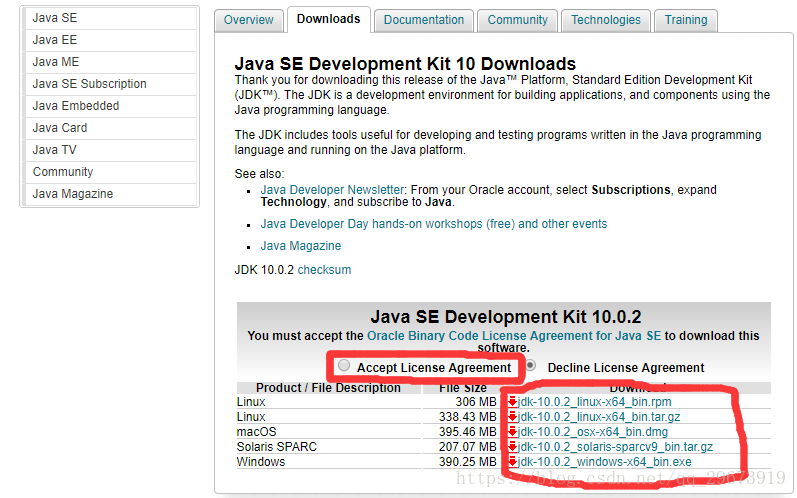Select Accept License Agreement radio button
Image resolution: width=797 pixels, height=498 pixels.
pos(344,365)
